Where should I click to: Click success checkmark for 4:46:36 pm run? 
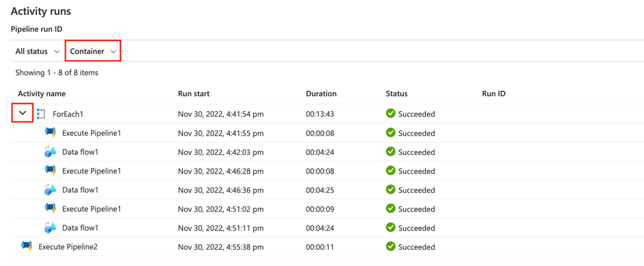point(391,189)
